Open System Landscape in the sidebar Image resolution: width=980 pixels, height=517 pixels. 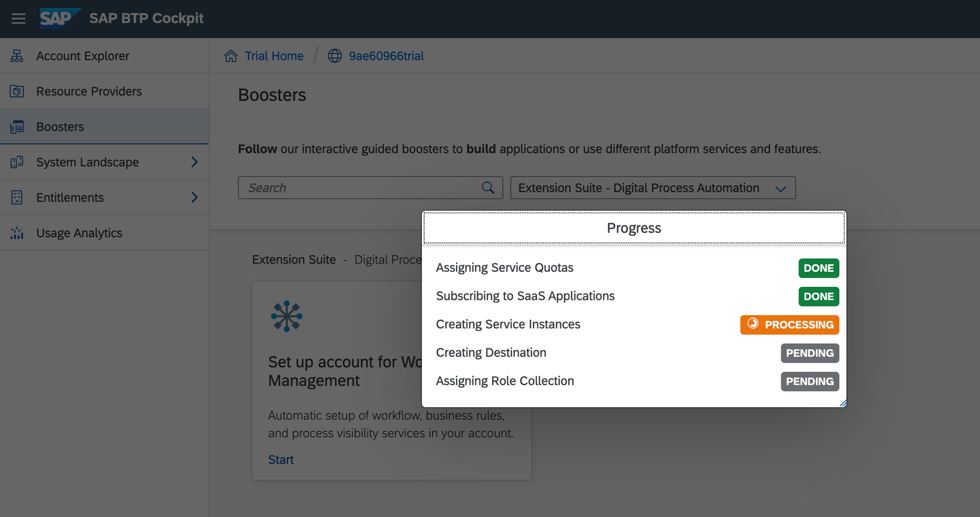pos(104,162)
